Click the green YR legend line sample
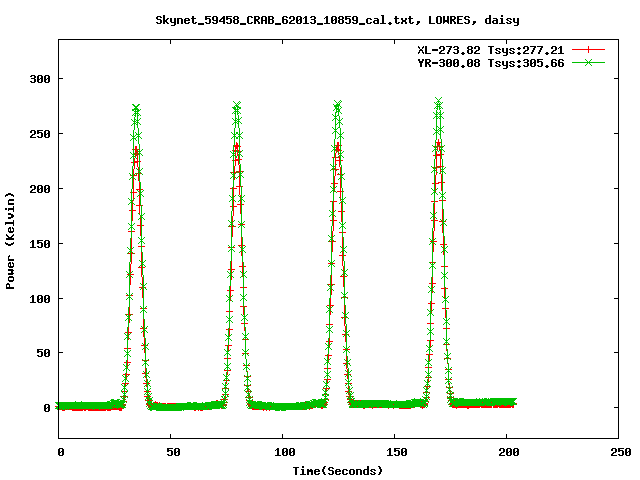 tap(588, 62)
